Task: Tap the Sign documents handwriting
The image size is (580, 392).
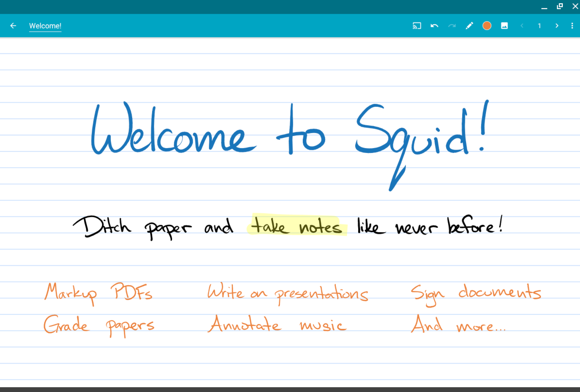Action: tap(476, 293)
